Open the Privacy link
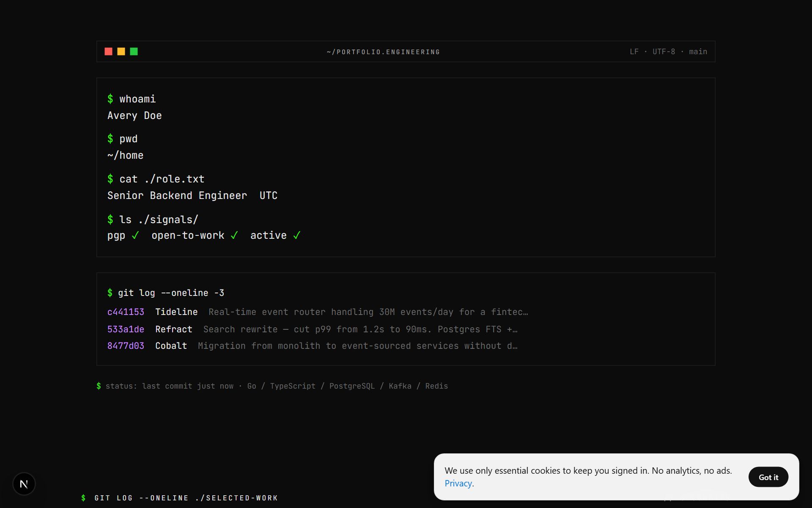The height and width of the screenshot is (508, 812). click(x=458, y=483)
